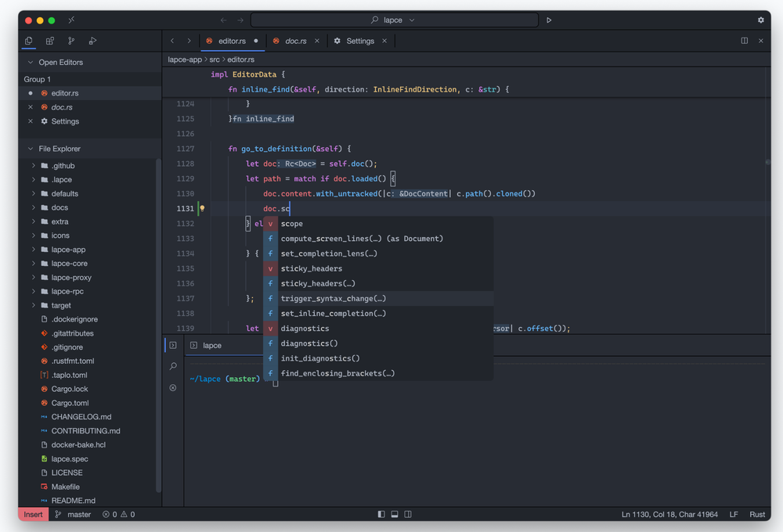The height and width of the screenshot is (532, 783).
Task: Switch to the editor.rs tab
Action: [x=232, y=41]
